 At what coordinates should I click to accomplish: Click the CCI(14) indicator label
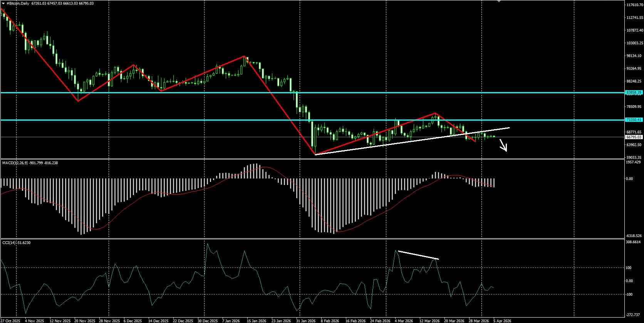[9, 242]
